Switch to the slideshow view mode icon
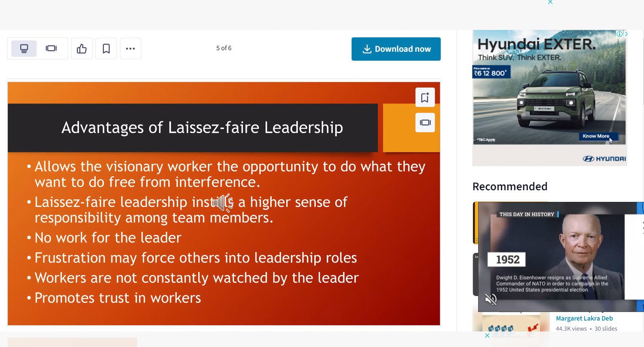The image size is (644, 347). pyautogui.click(x=51, y=49)
